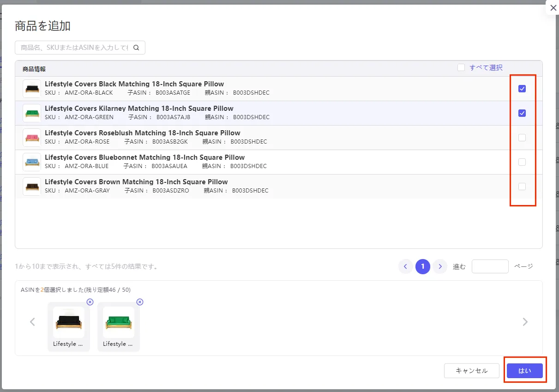Focus the product name, SKU or ASIN search field
The height and width of the screenshot is (392, 559).
[x=75, y=48]
